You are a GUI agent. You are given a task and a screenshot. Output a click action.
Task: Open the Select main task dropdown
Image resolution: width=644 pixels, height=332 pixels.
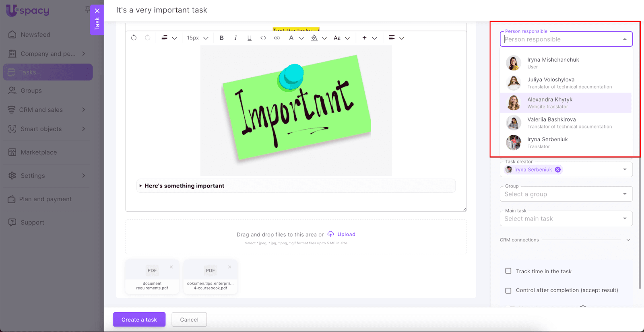566,219
